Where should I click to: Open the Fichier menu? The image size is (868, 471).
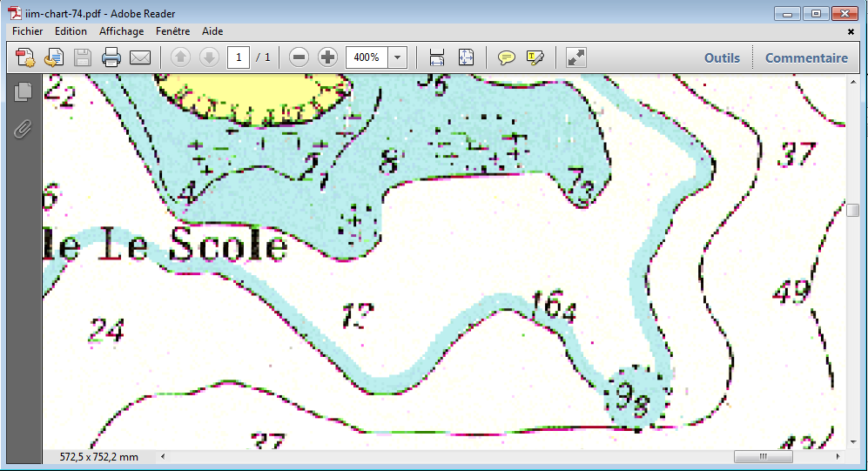point(28,31)
